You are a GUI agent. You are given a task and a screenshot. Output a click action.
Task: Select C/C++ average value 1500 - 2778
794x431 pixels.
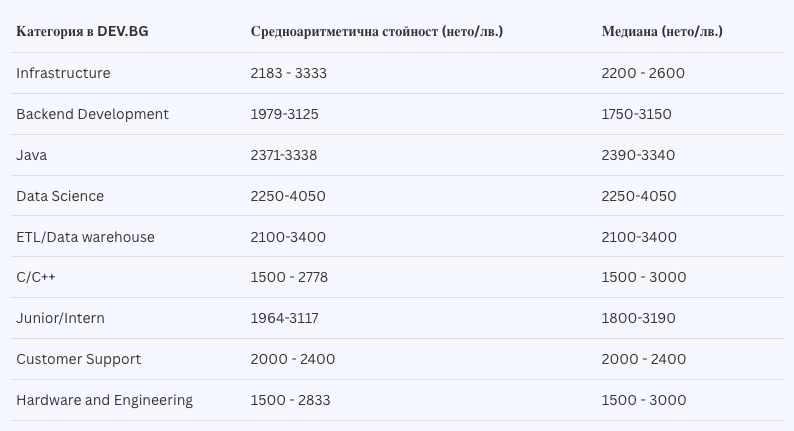pos(289,277)
